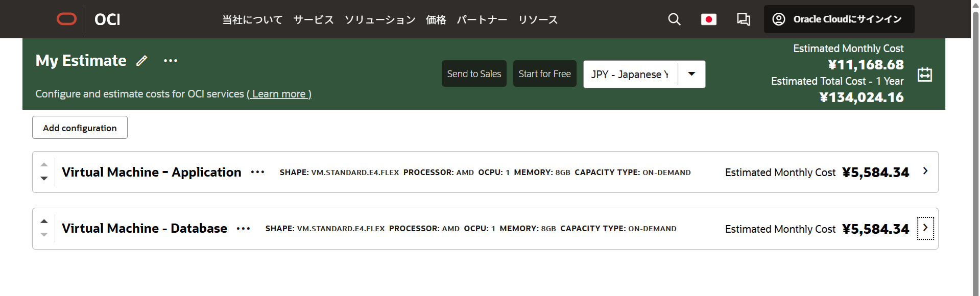Image resolution: width=980 pixels, height=296 pixels.
Task: Open the 当社について menu
Action: (x=252, y=19)
